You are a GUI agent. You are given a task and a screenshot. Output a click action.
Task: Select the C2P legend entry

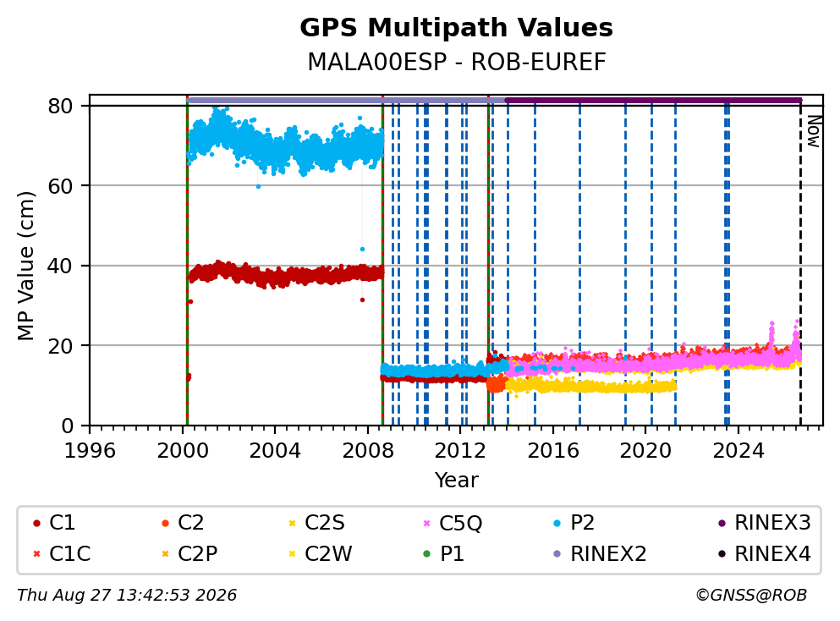[x=189, y=553]
